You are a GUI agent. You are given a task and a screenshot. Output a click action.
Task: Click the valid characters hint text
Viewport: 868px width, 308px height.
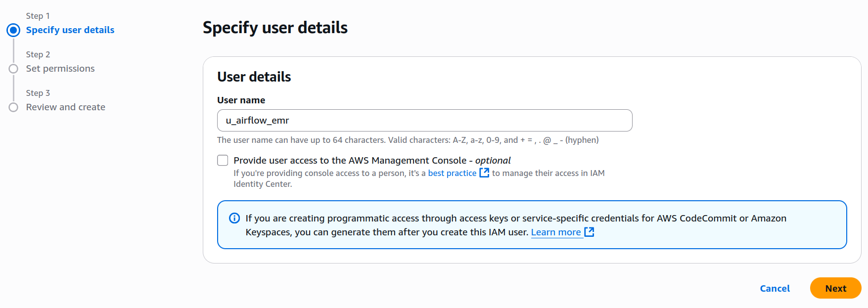pyautogui.click(x=408, y=140)
